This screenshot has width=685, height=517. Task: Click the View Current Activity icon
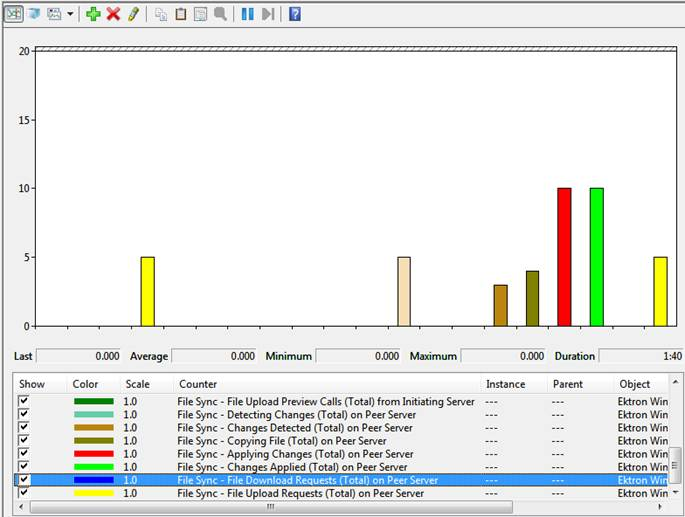(x=14, y=14)
